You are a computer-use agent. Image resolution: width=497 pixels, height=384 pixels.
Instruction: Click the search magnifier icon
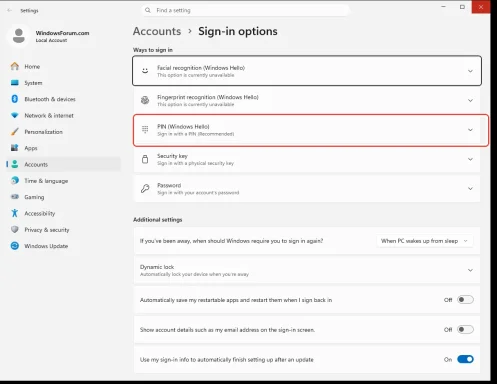148,10
